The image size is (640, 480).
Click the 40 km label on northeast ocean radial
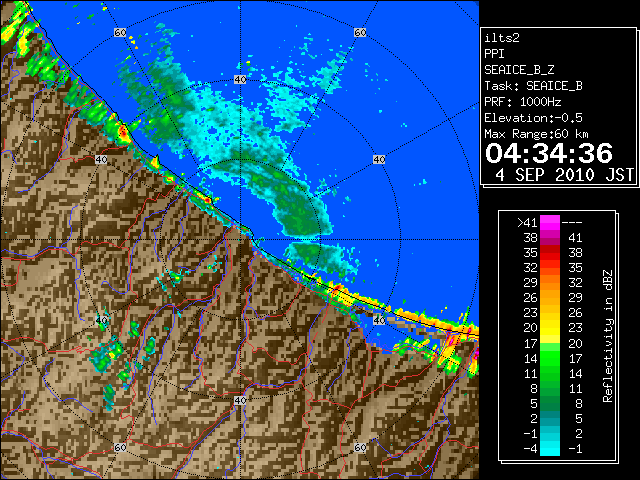[x=379, y=160]
